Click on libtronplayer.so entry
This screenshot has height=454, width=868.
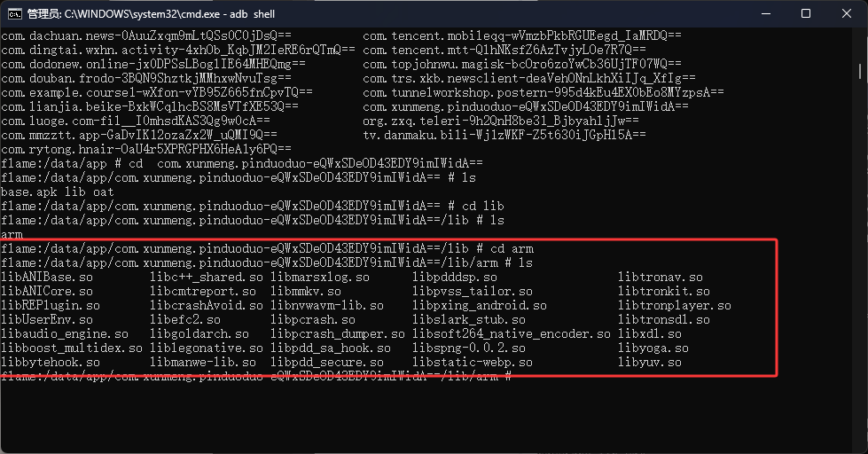point(674,306)
